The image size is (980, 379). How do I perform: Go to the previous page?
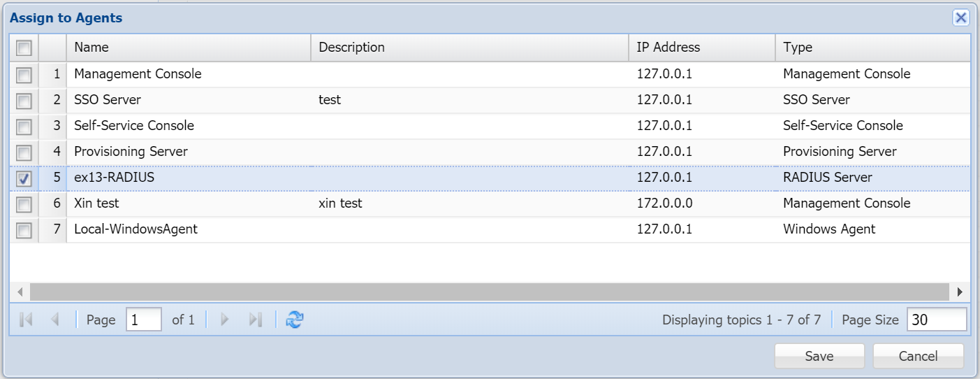54,320
